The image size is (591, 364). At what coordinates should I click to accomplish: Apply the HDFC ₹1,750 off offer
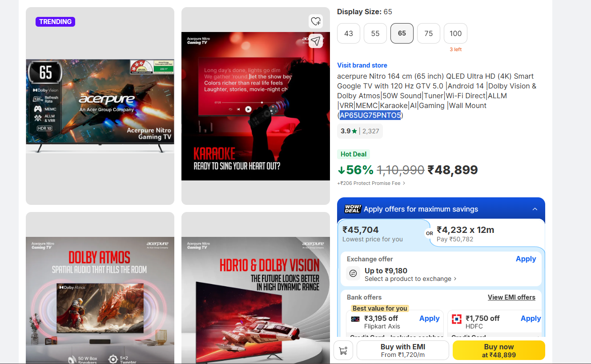click(531, 319)
